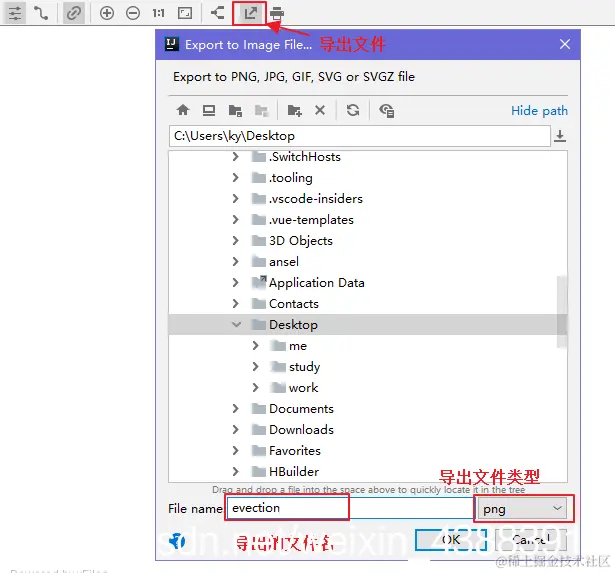615x573 pixels.
Task: Expand the ansel folder
Action: click(235, 262)
